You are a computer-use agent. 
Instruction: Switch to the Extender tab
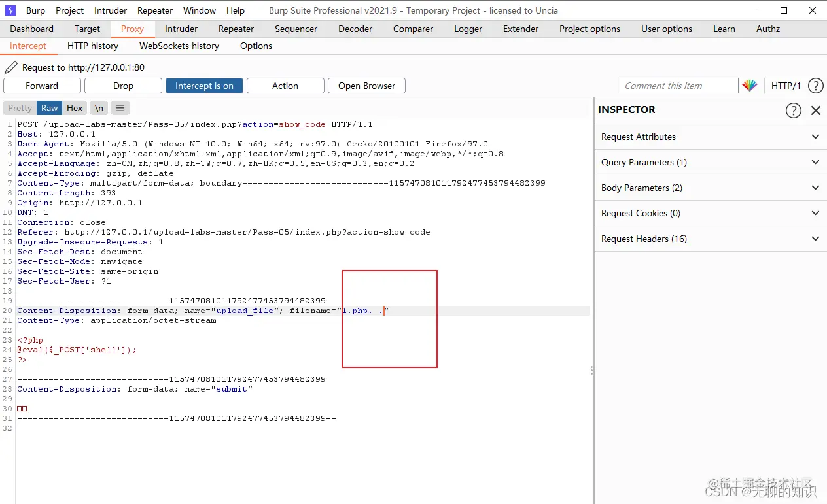[x=521, y=29]
